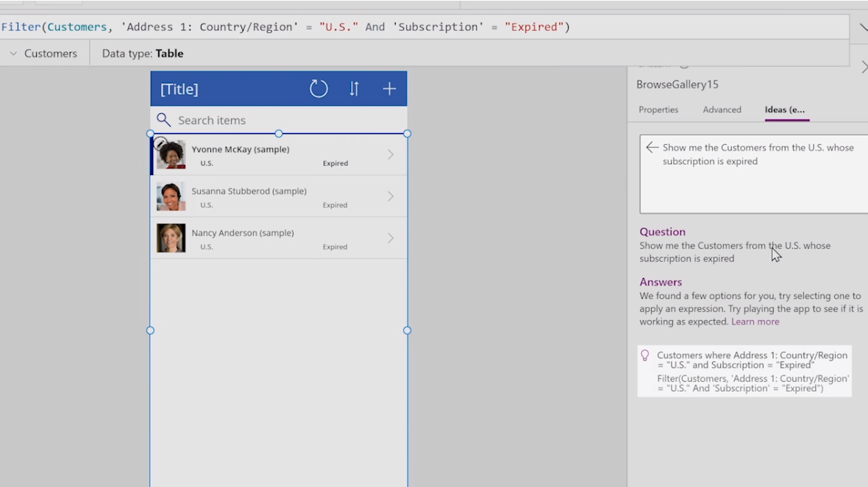
Task: Open the Advanced tab for BrowseGallery15
Action: click(722, 109)
